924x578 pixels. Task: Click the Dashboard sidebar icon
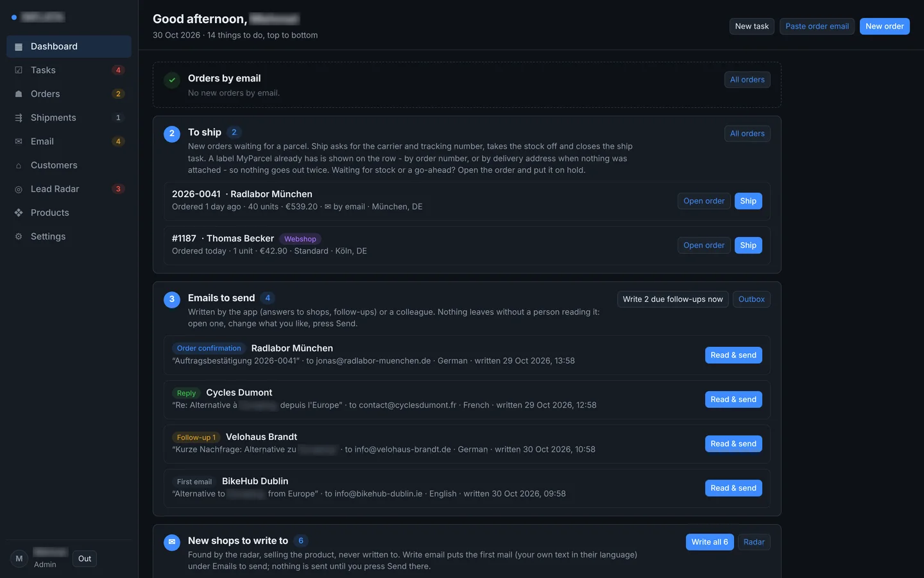(x=19, y=47)
